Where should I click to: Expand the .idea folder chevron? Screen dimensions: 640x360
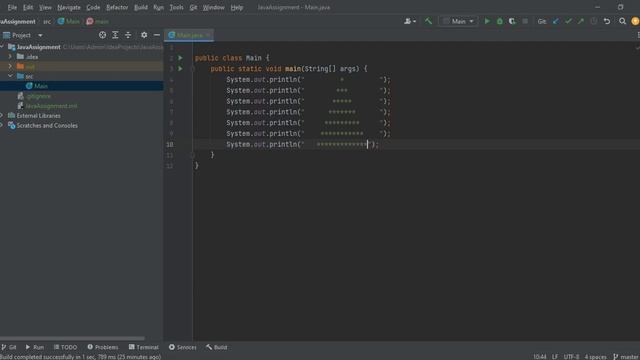tap(11, 57)
